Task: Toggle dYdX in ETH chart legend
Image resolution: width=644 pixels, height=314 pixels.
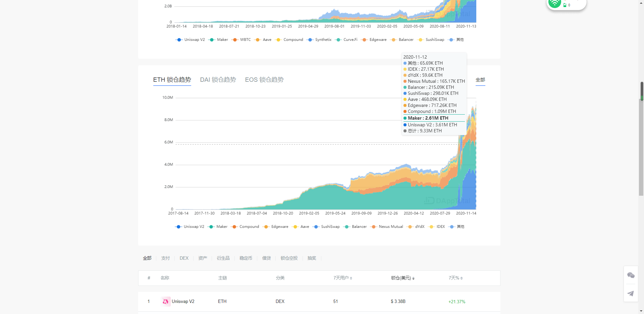Action: tap(415, 227)
